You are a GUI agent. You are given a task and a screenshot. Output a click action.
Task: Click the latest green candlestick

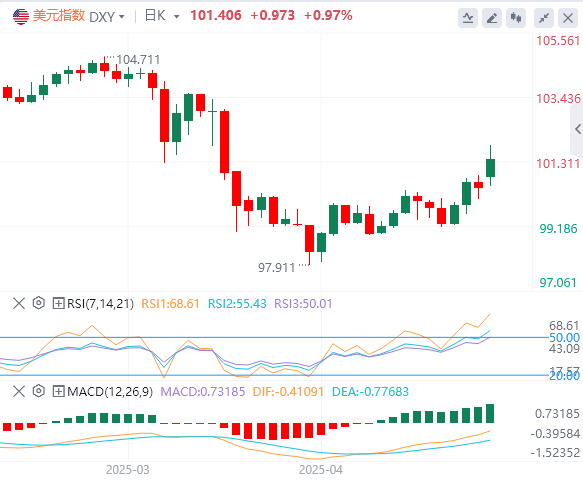490,168
